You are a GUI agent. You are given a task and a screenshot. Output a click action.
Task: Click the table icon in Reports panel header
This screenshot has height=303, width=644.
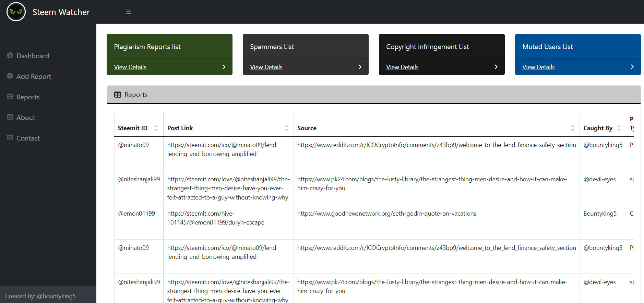pos(118,95)
